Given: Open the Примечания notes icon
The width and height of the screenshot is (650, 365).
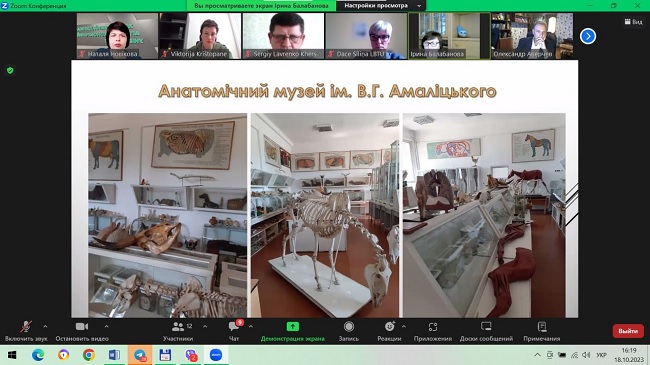Looking at the screenshot, I should pyautogui.click(x=542, y=327).
